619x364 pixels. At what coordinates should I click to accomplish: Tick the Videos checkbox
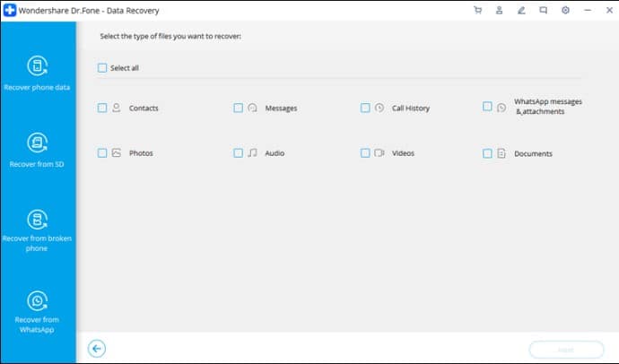(365, 153)
